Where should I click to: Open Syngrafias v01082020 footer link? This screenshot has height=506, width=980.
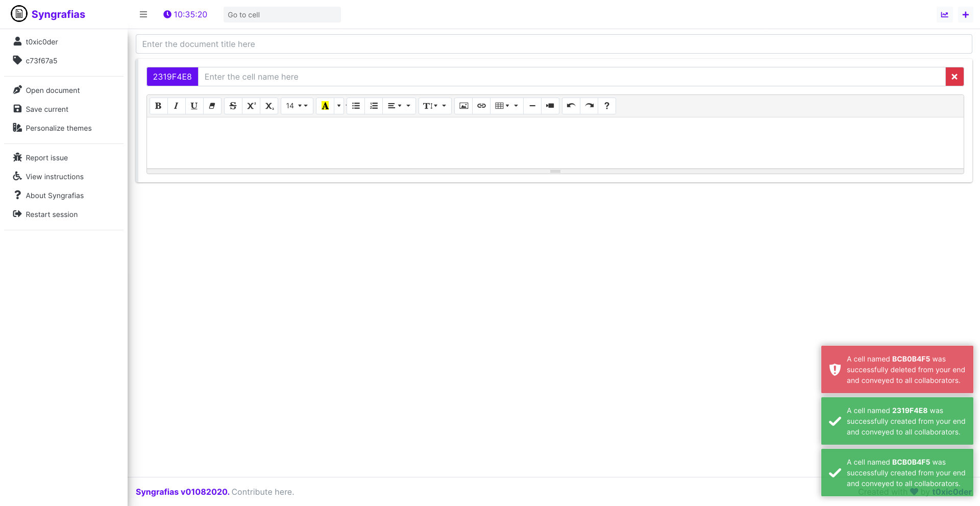(182, 492)
